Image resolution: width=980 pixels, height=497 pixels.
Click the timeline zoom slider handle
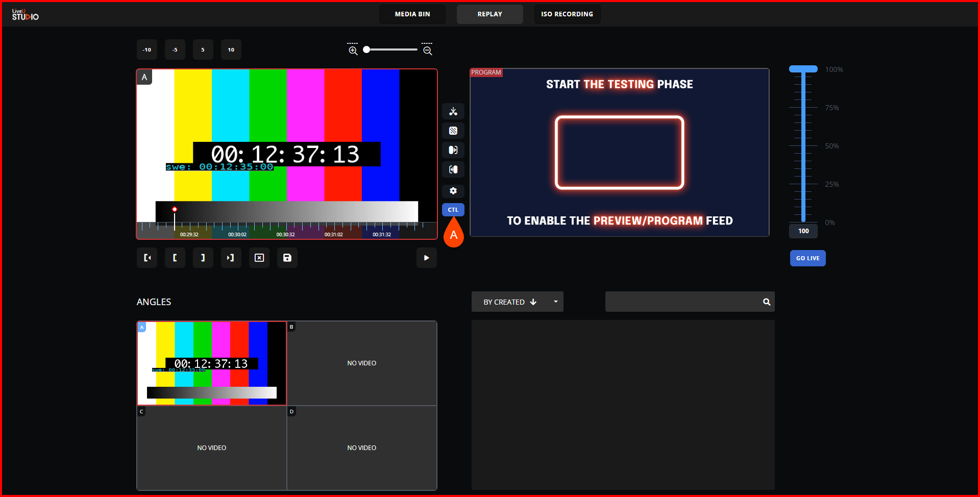(x=366, y=49)
